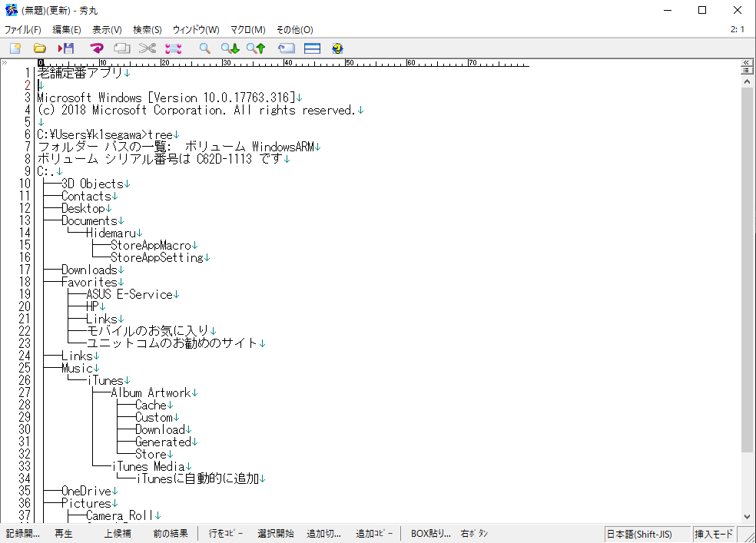
Task: Click the ボリューム シリアル番号 line
Action: click(x=160, y=159)
